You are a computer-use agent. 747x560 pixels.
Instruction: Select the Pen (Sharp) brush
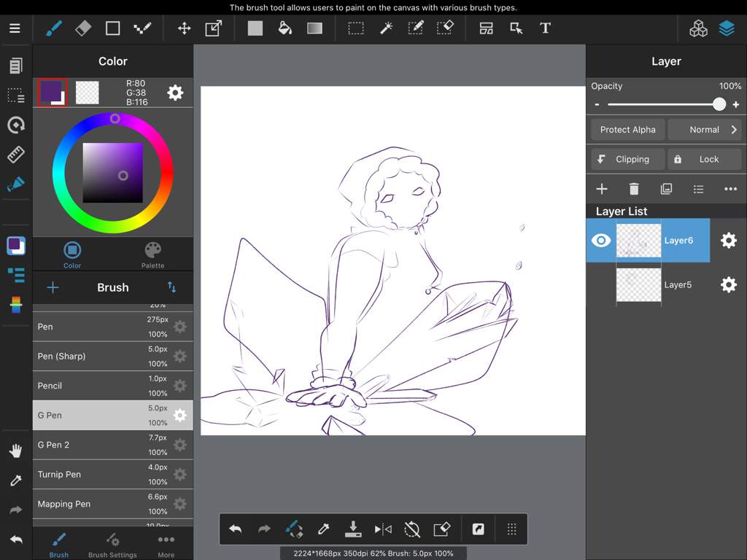point(113,356)
